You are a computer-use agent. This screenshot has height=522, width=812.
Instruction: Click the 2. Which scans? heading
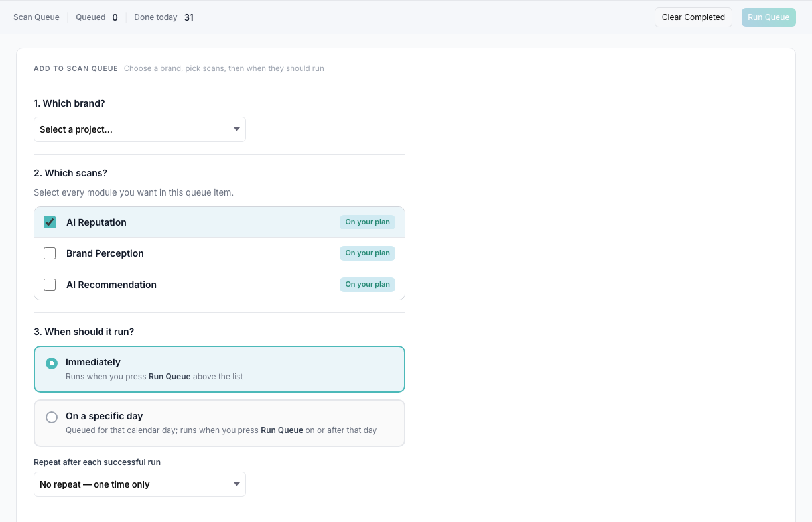tap(70, 173)
